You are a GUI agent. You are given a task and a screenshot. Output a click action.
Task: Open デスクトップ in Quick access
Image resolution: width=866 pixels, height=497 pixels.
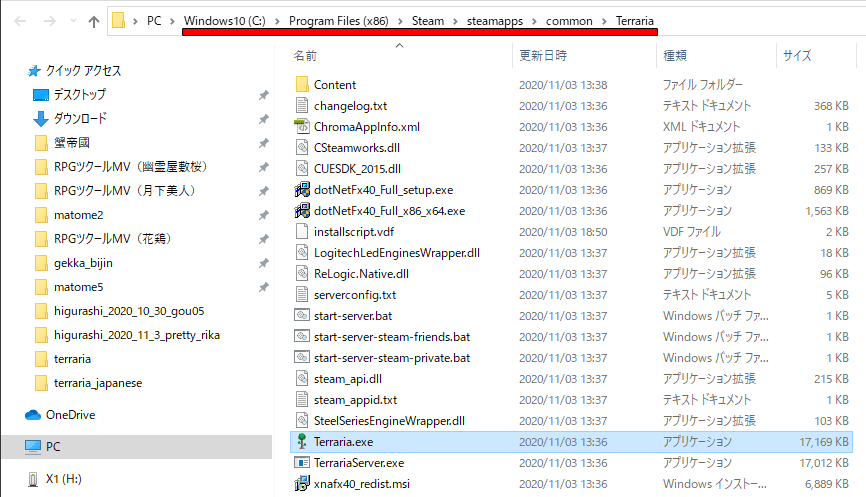(79, 94)
